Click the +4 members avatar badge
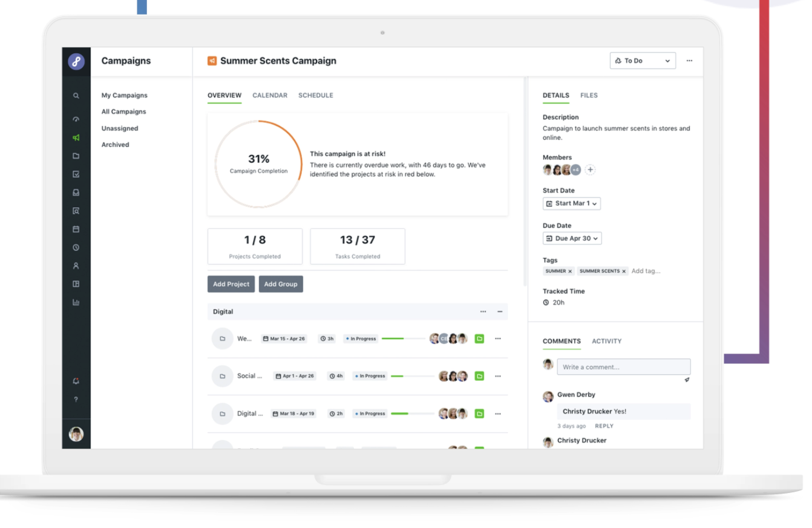Viewport: 812px width, 528px height. [575, 170]
